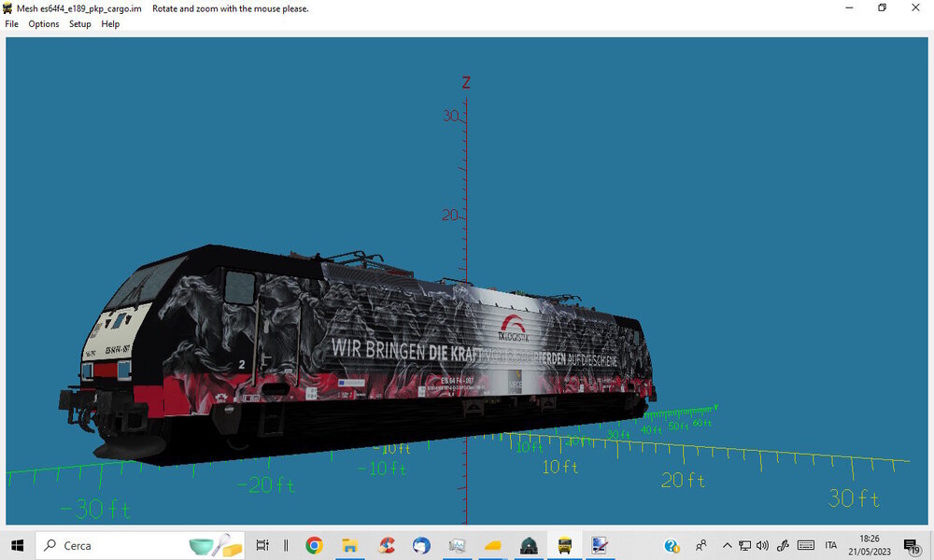
Task: Click the volume speaker icon
Action: click(762, 545)
